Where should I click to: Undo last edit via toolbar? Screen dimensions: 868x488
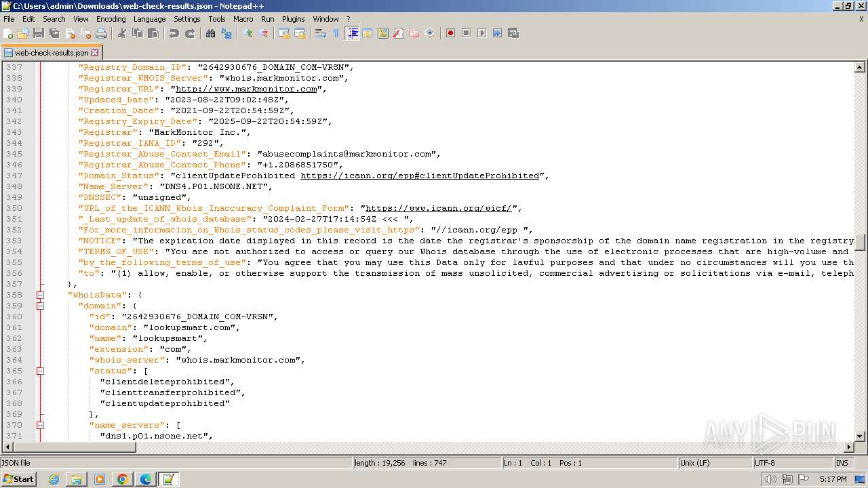point(174,33)
